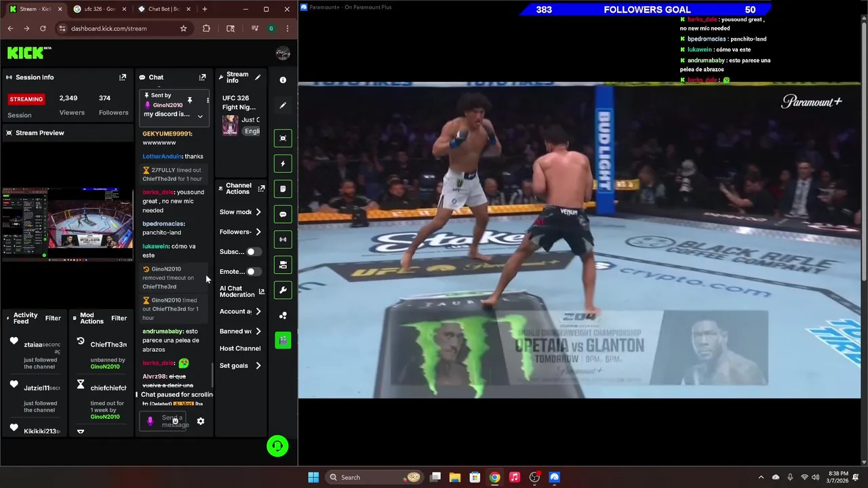Viewport: 868px width, 488px height.
Task: Click the Kick logo
Action: (29, 52)
